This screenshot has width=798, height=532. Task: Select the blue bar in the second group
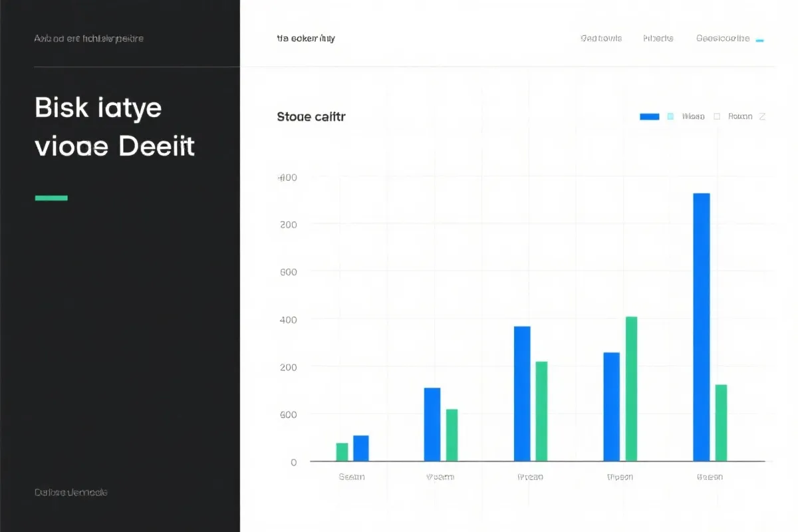(432, 424)
